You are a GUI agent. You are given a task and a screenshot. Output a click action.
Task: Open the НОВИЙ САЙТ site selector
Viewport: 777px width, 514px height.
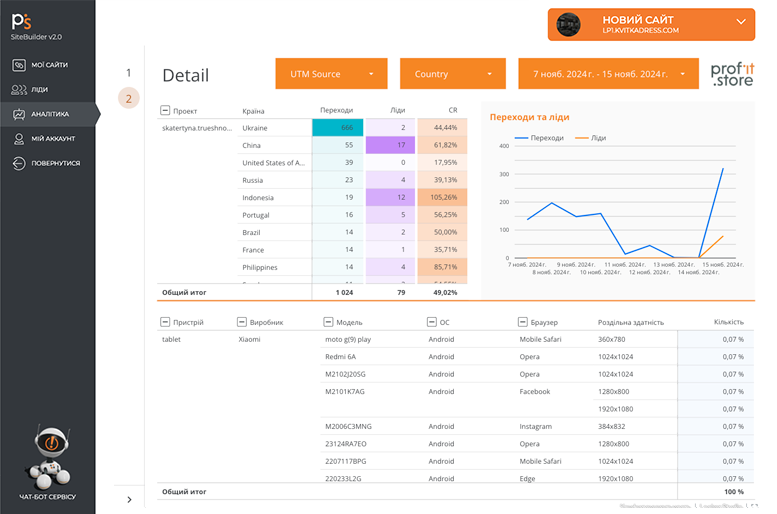point(652,25)
